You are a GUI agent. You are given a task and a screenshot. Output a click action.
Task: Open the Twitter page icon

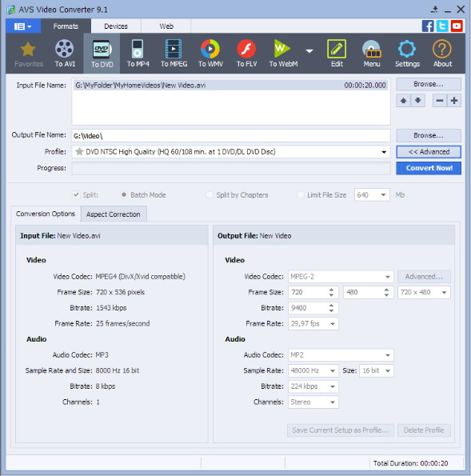click(x=442, y=26)
